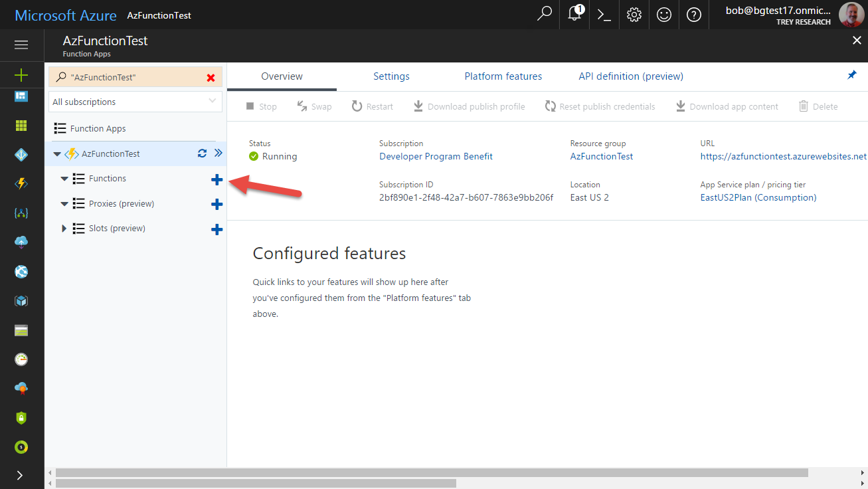Open the help question mark
868x489 pixels.
point(694,15)
